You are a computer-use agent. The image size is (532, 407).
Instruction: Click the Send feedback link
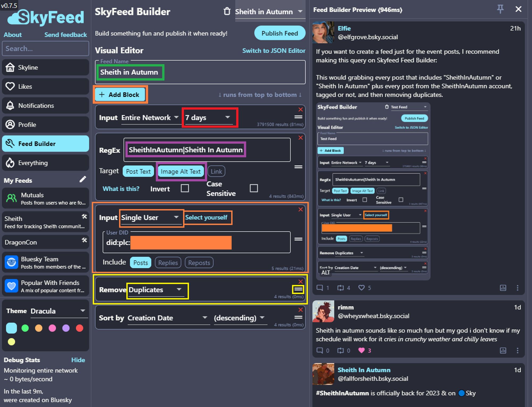pyautogui.click(x=65, y=35)
